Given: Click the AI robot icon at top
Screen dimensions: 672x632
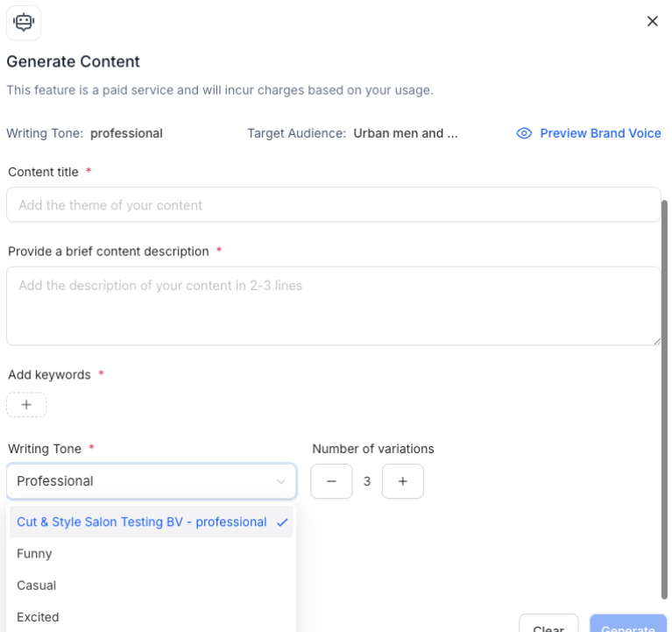Looking at the screenshot, I should pyautogui.click(x=24, y=22).
